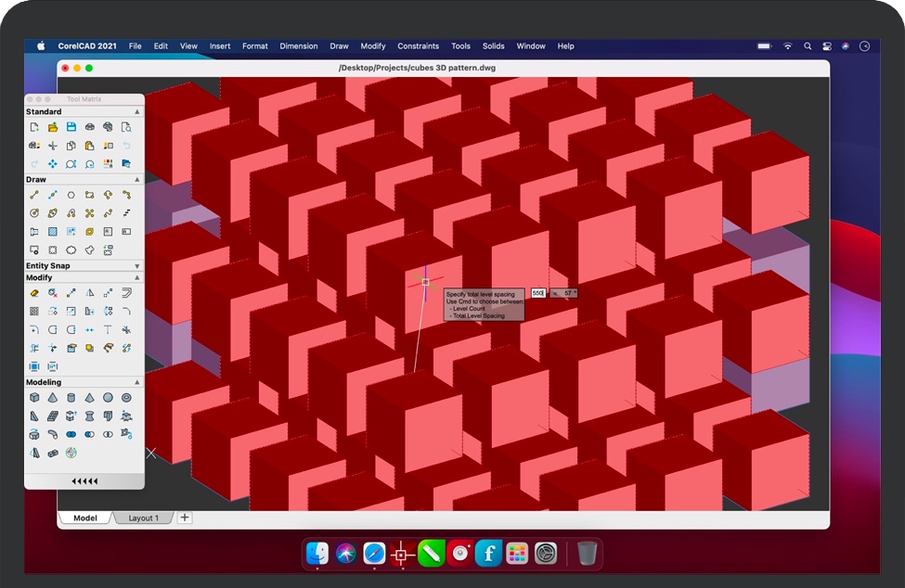This screenshot has width=905, height=588.
Task: Select the Union boolean tool in Modeling
Action: click(71, 434)
